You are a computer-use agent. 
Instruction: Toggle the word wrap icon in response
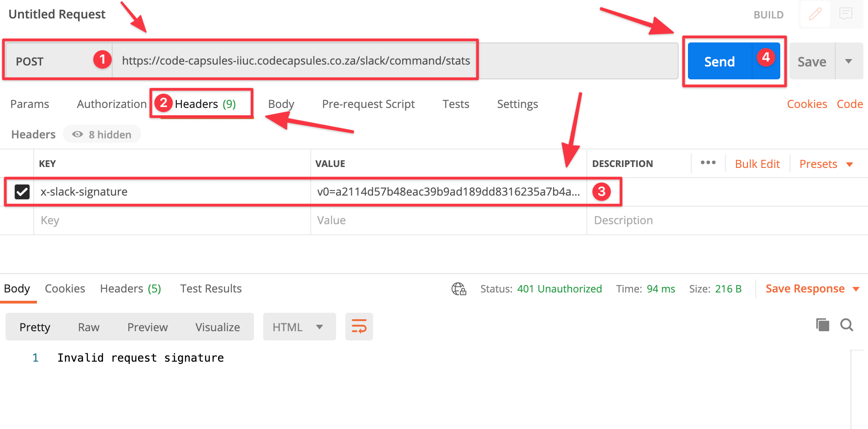tap(359, 327)
